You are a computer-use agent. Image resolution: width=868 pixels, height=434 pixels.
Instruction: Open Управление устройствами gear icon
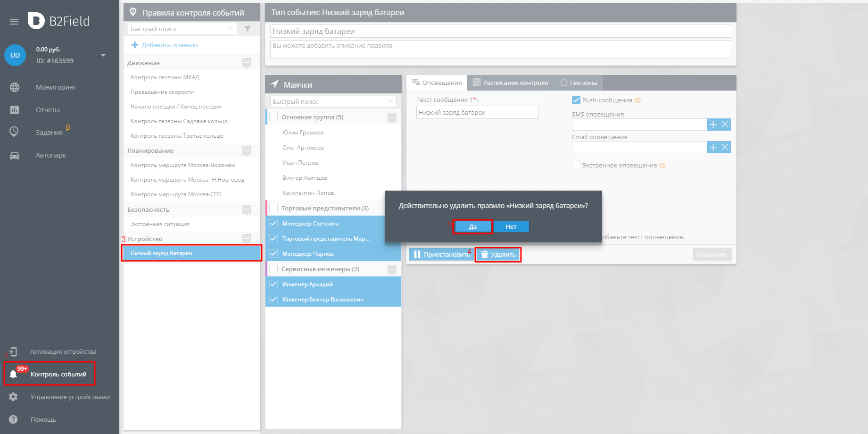(x=13, y=397)
